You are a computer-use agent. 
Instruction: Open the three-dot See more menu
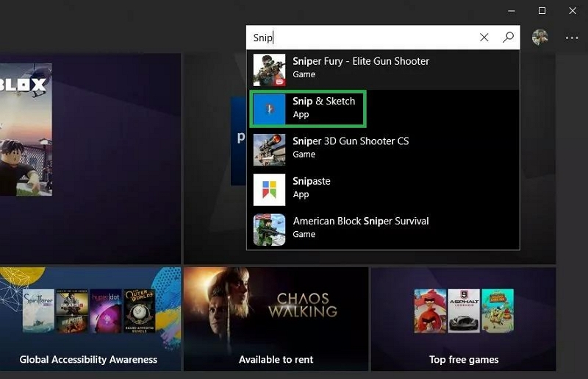point(572,38)
